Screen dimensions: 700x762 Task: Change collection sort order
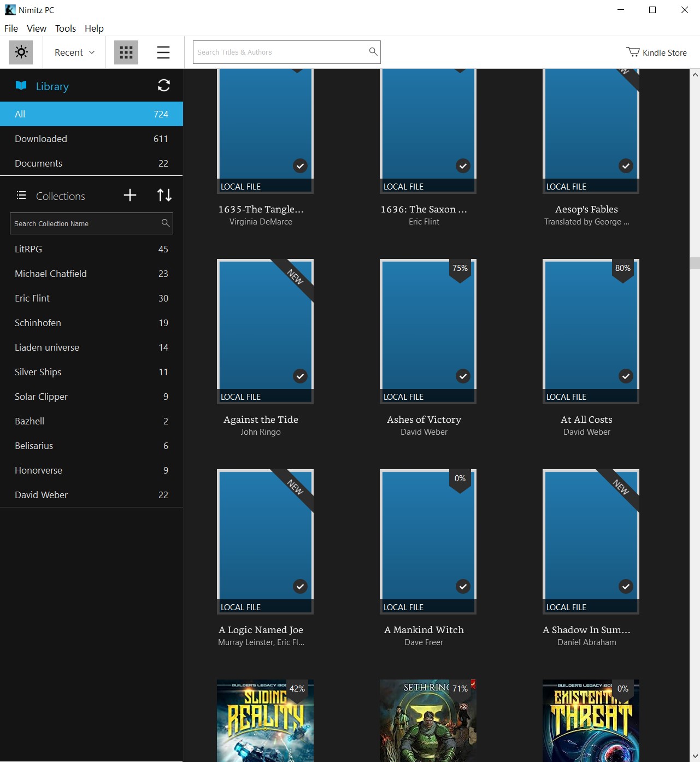click(x=163, y=195)
